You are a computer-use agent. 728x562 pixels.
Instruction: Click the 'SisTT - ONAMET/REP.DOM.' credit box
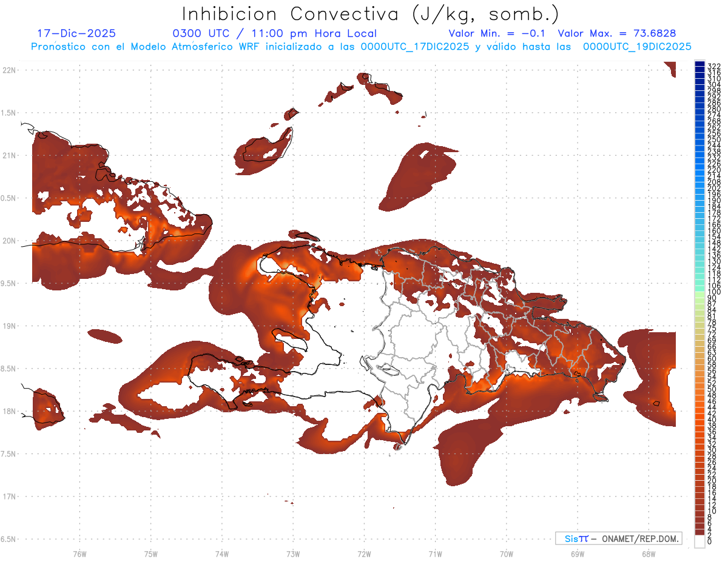619,538
